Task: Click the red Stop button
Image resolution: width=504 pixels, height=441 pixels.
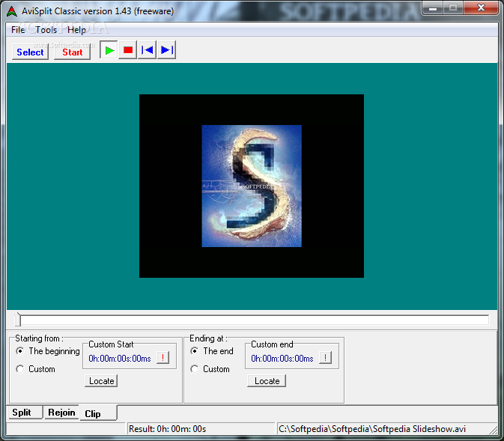Action: [128, 50]
